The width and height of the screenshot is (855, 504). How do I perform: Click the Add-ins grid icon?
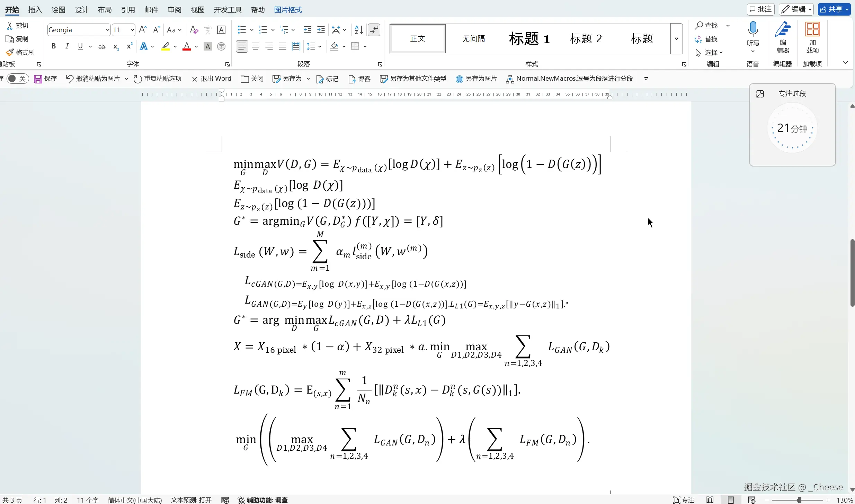coord(812,29)
